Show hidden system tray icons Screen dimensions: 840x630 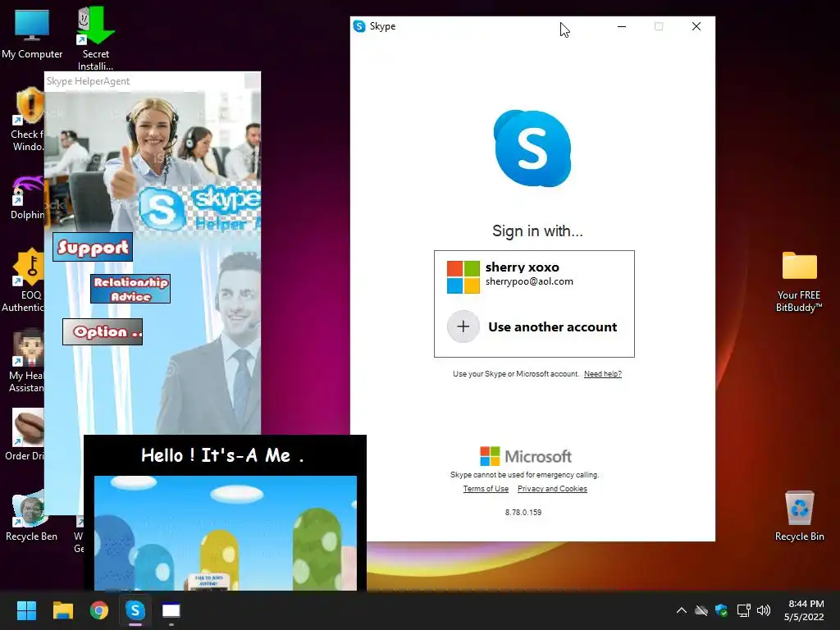[682, 610]
